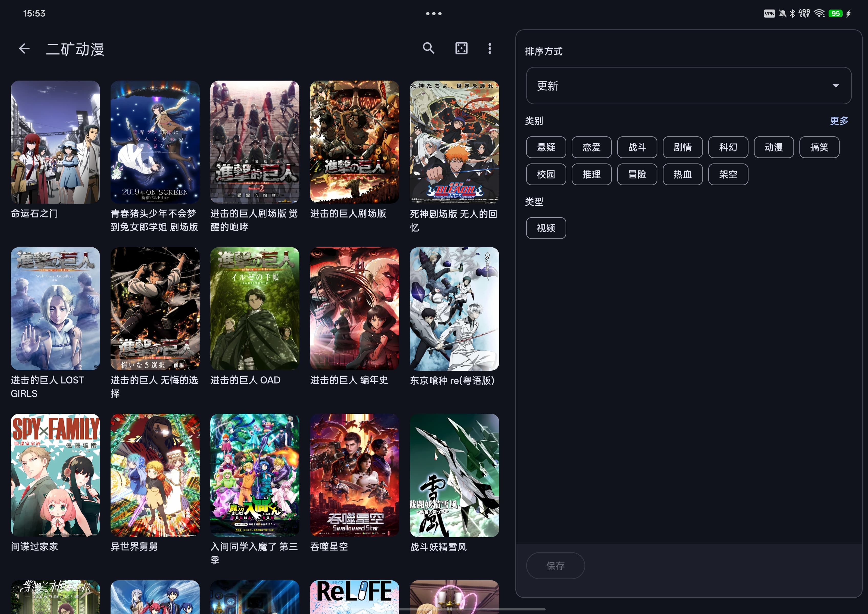
Task: Open the search icon in the header
Action: point(429,48)
